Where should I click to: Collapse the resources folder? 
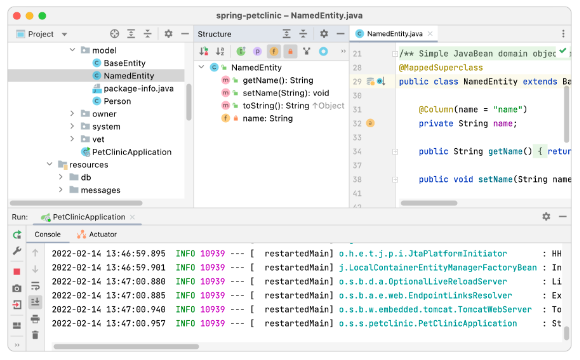(x=50, y=164)
